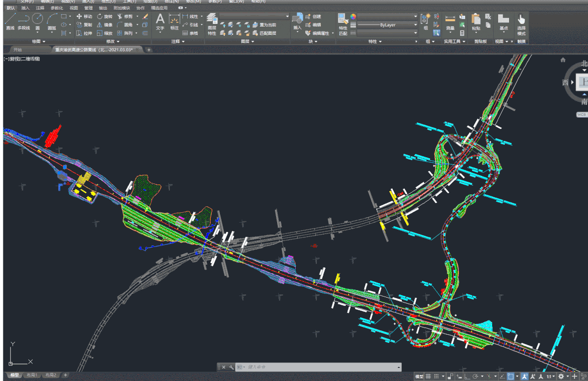588x381 pixels.
Task: Click the Linear (线性) dimension button
Action: pos(190,16)
